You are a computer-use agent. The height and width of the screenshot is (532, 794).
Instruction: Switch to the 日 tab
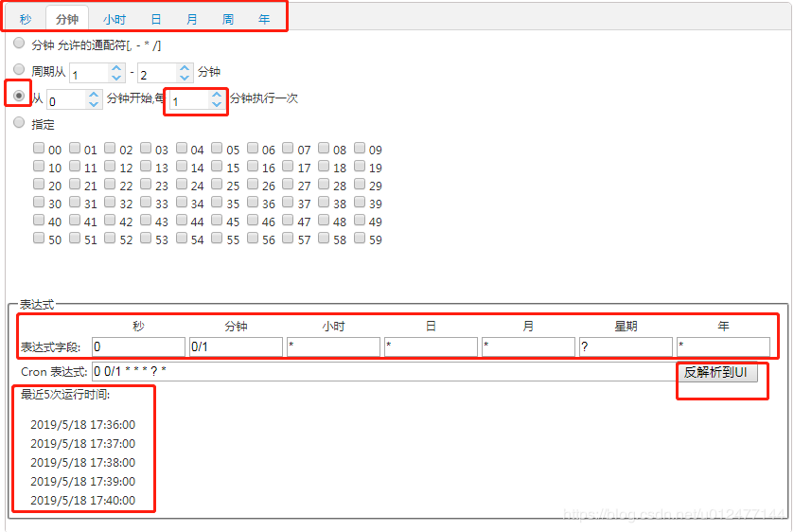click(x=156, y=19)
